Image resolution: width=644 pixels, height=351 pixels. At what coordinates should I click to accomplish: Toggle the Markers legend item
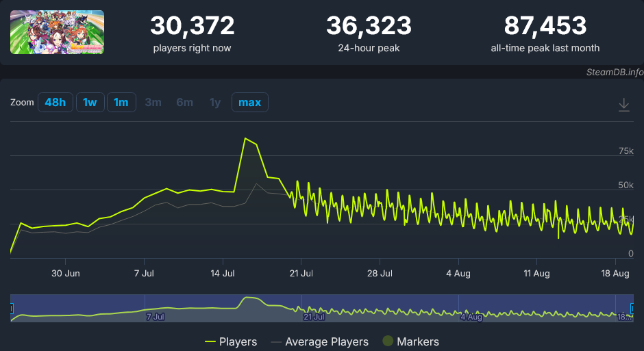(410, 341)
